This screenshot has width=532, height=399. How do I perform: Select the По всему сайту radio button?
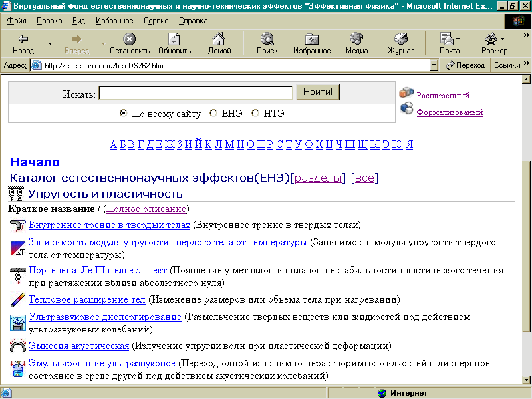[x=124, y=113]
